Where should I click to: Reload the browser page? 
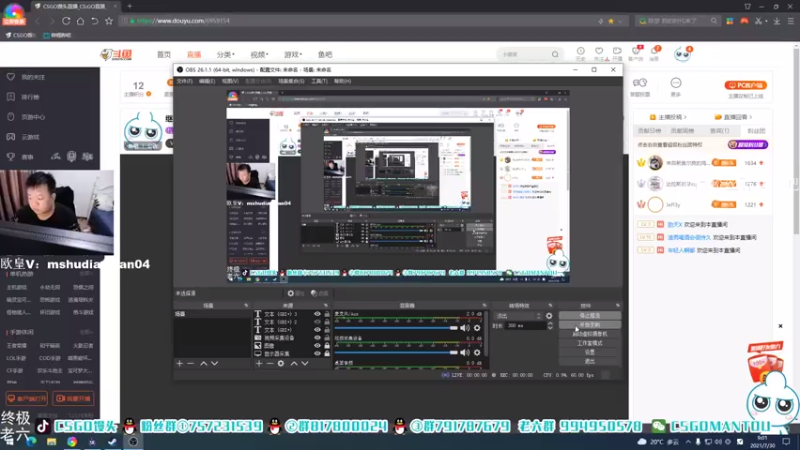pyautogui.click(x=66, y=21)
